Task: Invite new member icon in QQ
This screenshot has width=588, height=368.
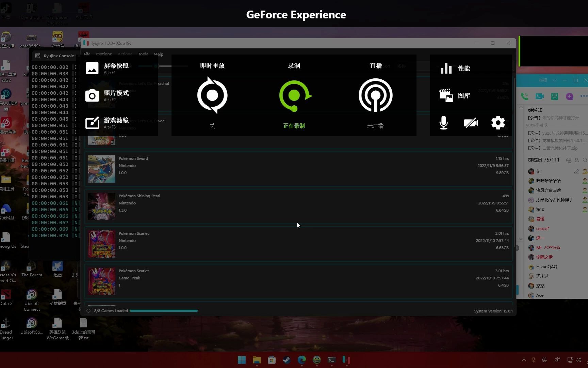Action: 577,160
